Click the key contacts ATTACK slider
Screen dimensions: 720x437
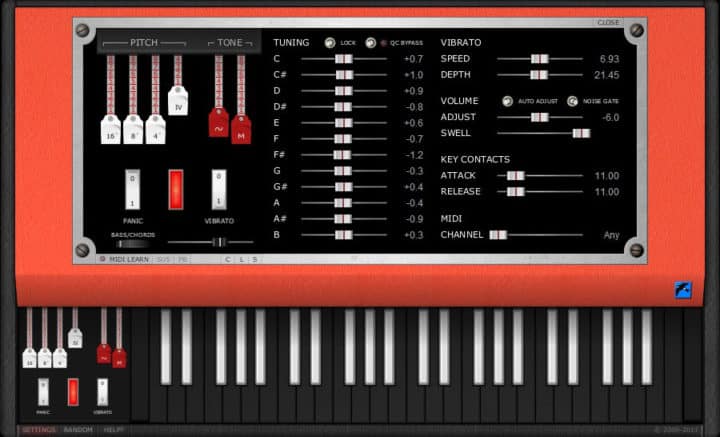tap(540, 176)
